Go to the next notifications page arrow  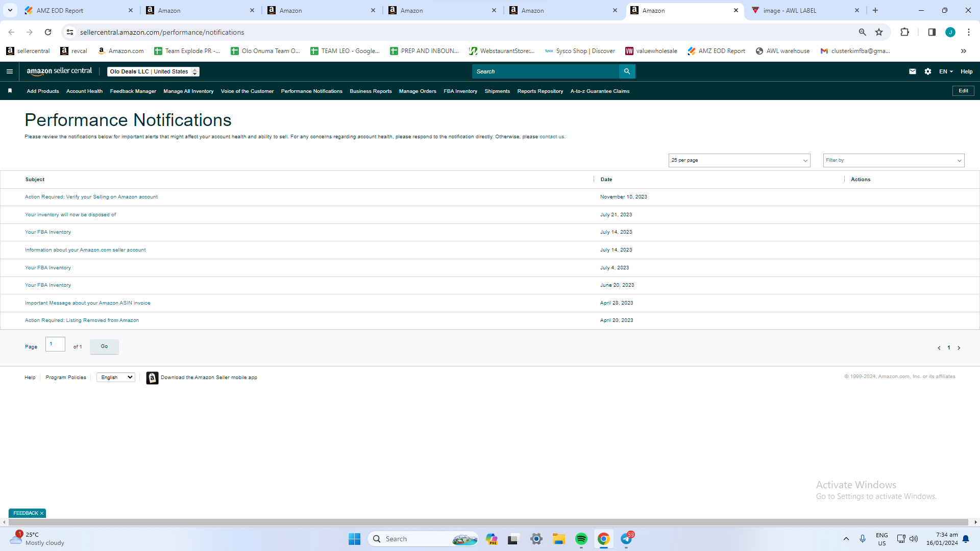959,348
